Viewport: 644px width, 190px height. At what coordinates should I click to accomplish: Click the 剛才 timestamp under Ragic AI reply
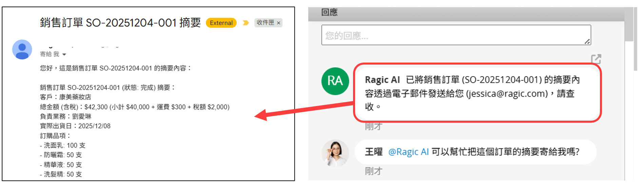click(374, 126)
